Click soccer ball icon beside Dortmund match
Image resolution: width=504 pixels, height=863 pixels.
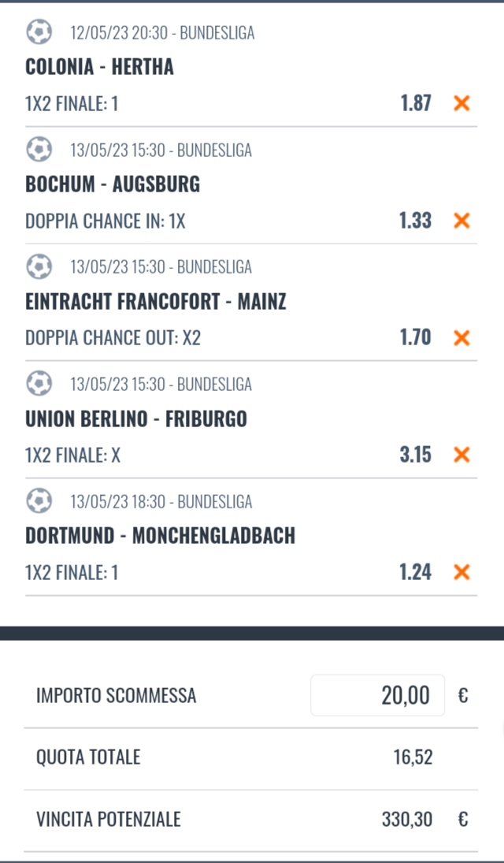click(39, 501)
